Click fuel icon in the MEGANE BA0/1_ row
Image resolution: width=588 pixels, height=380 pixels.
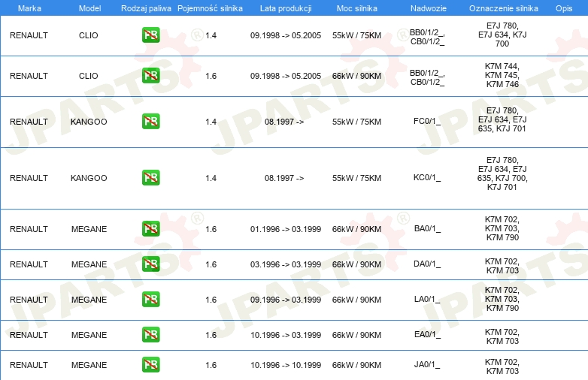pyautogui.click(x=150, y=229)
